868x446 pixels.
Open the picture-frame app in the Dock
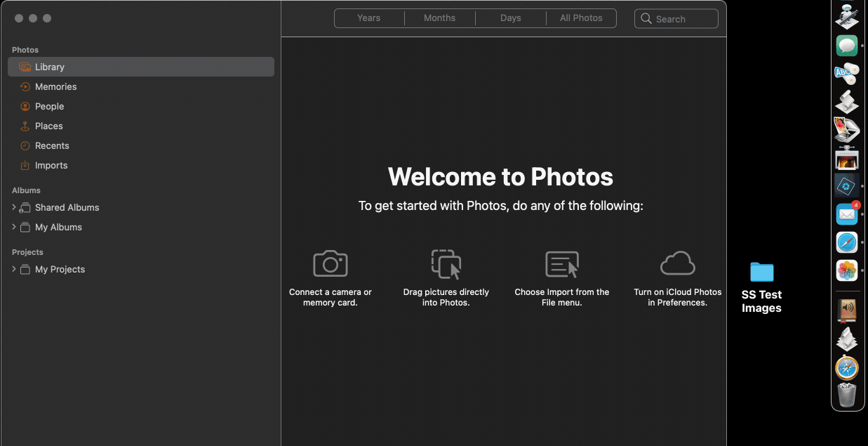(x=847, y=158)
